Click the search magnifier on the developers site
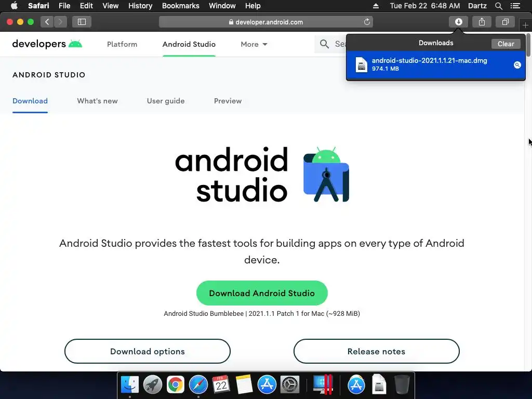This screenshot has height=399, width=532. point(324,44)
